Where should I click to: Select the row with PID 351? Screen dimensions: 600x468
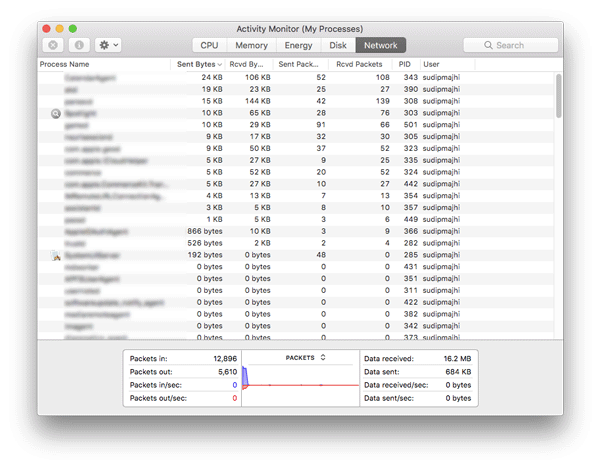point(296,279)
